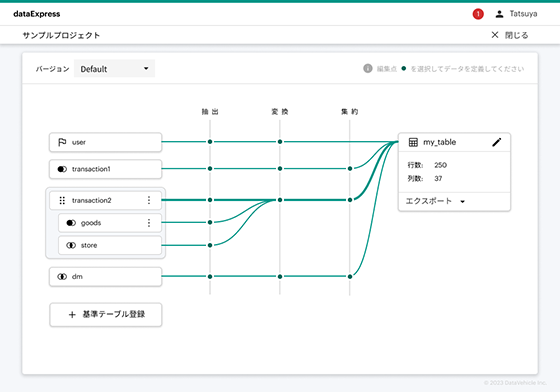Click the drag handle on transaction2

(62, 200)
